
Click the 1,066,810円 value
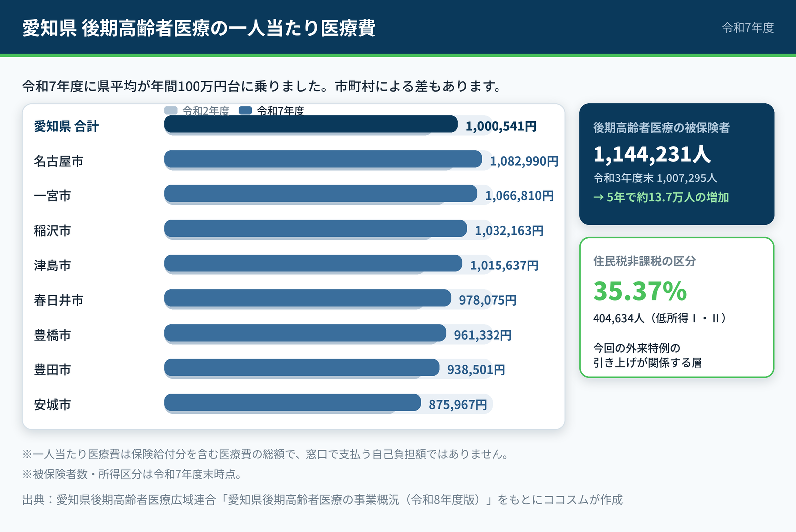click(x=519, y=196)
